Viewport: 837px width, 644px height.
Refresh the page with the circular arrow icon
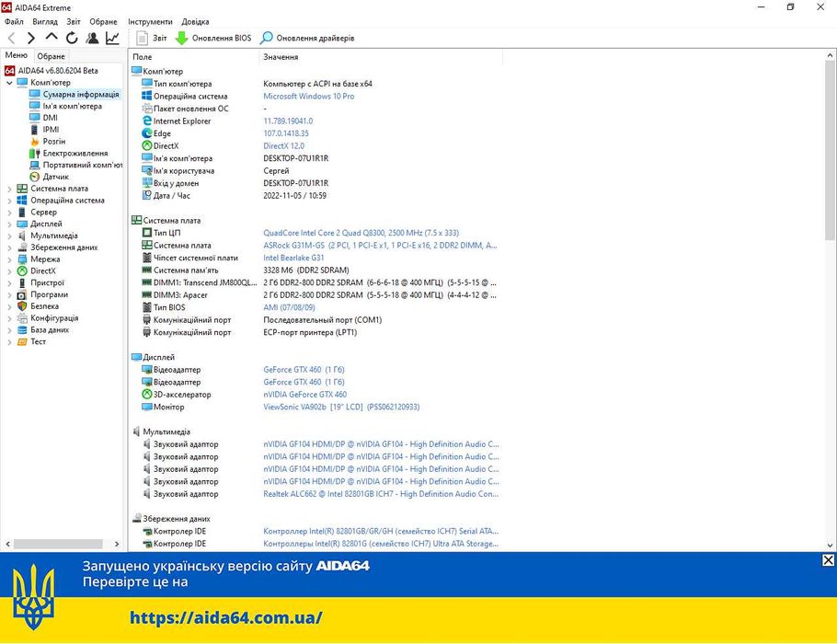[72, 38]
